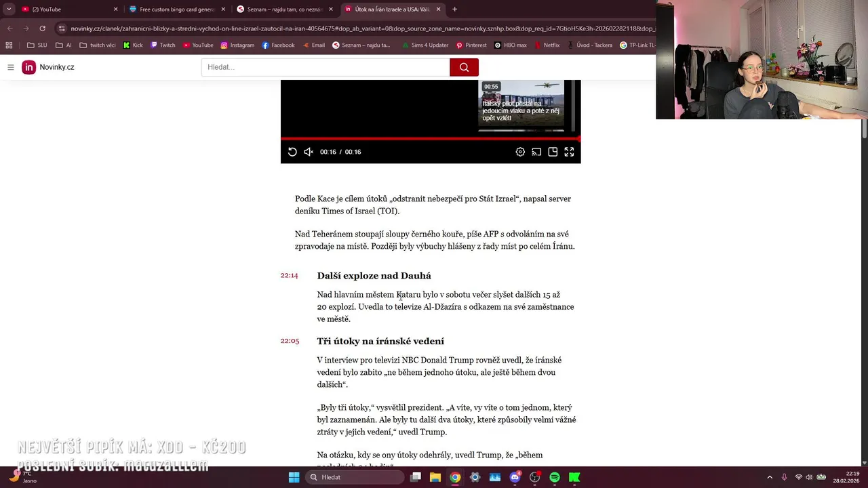The width and height of the screenshot is (868, 488).
Task: Open the SLU bookmarks folder
Action: click(37, 45)
